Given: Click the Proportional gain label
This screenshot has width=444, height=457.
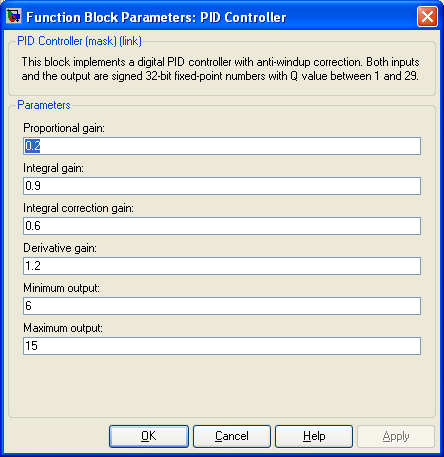Looking at the screenshot, I should tap(64, 128).
